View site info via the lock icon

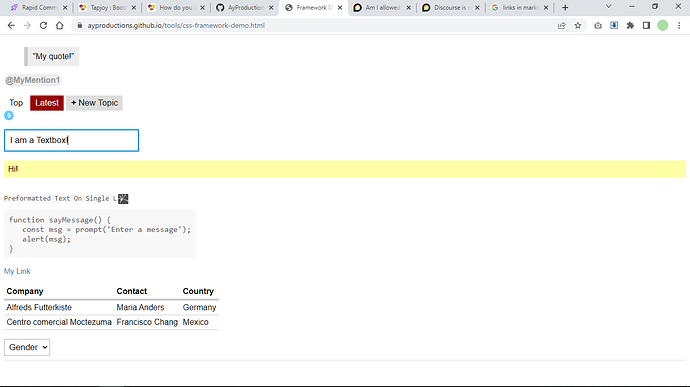pos(80,26)
